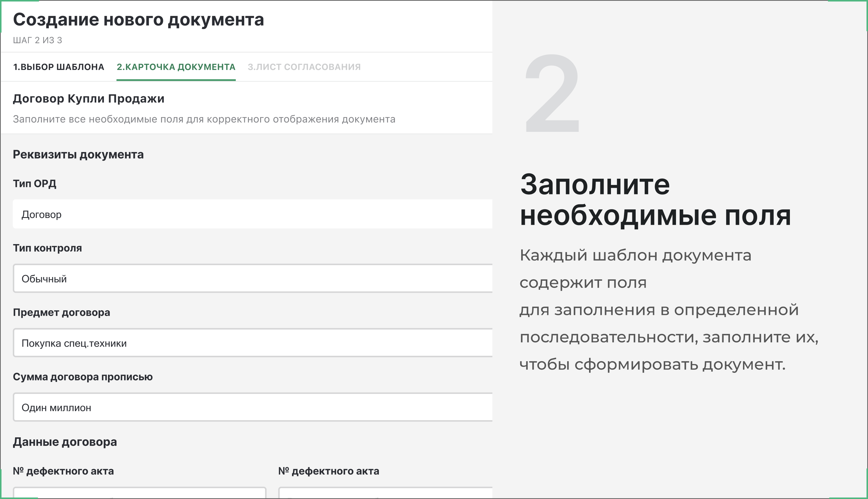Open the 3.ЛИСТ СОГЛАСОВАНИЯ tab
868x499 pixels.
click(304, 67)
